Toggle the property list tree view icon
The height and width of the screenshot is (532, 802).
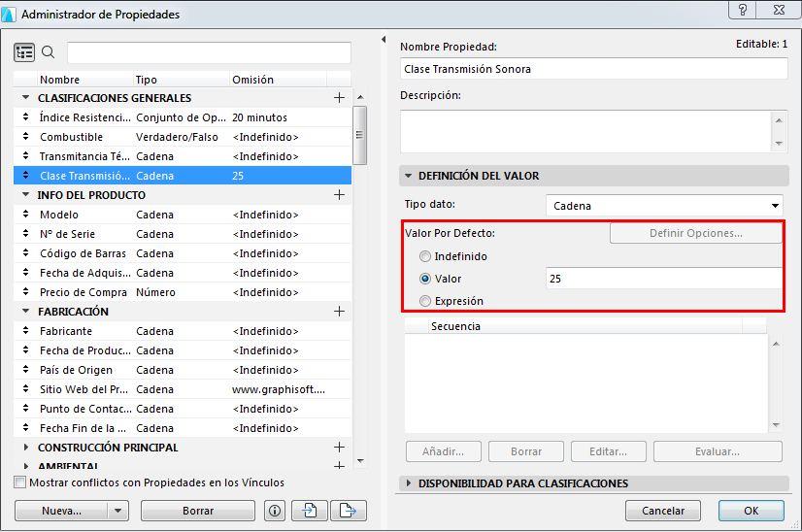[24, 52]
